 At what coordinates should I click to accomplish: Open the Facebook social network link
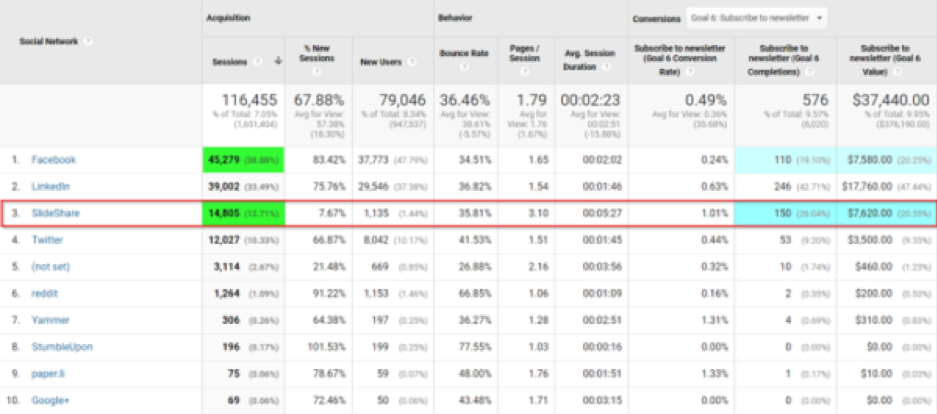tap(54, 160)
